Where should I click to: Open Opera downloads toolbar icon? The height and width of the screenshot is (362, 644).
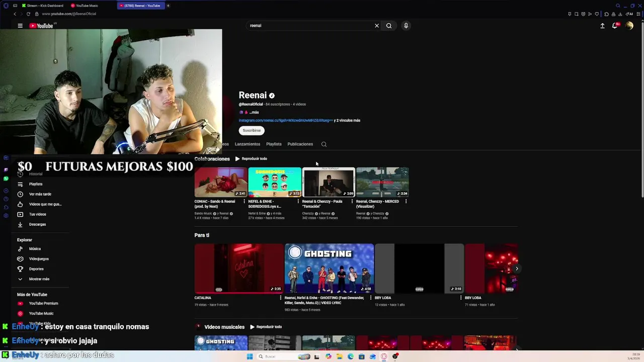pos(619,14)
